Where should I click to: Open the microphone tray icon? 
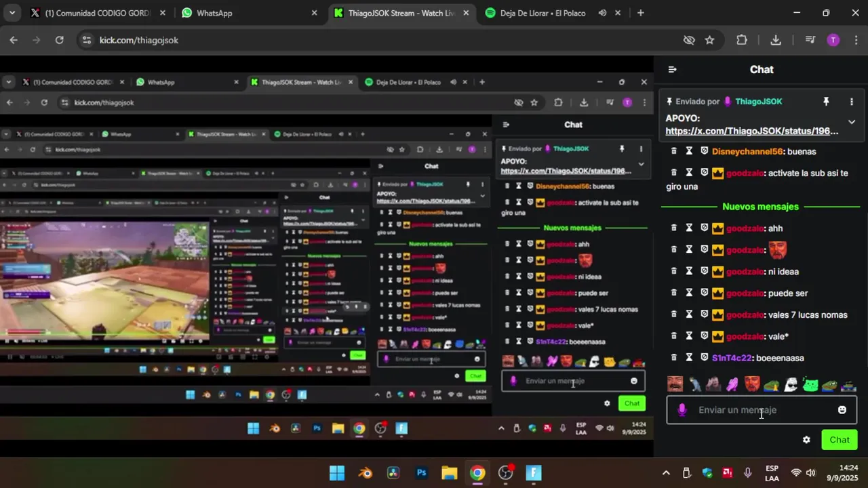click(747, 473)
